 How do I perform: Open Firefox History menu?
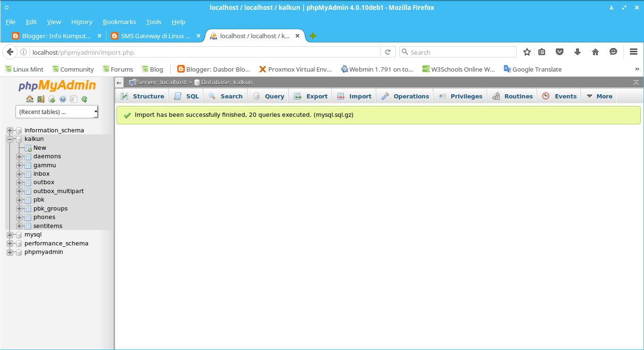pos(82,22)
